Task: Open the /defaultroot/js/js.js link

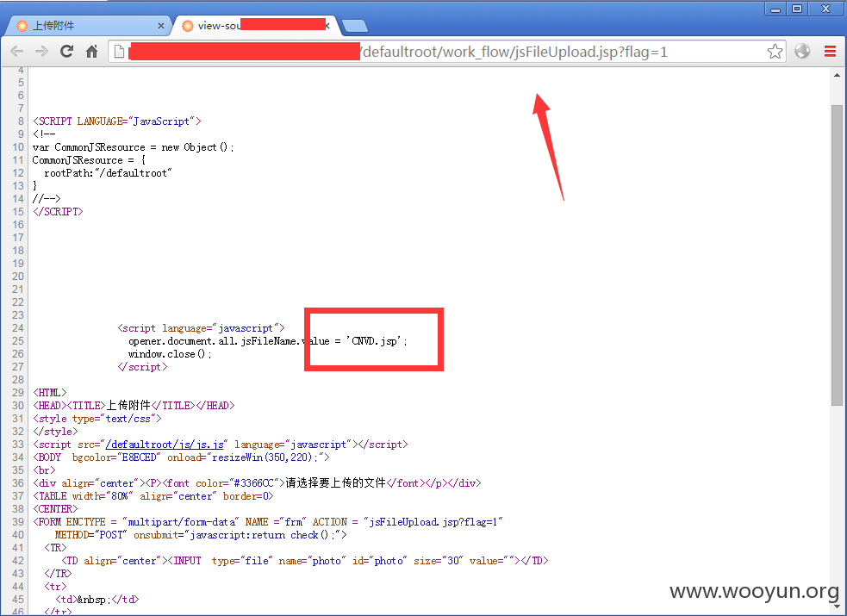Action: 165,445
